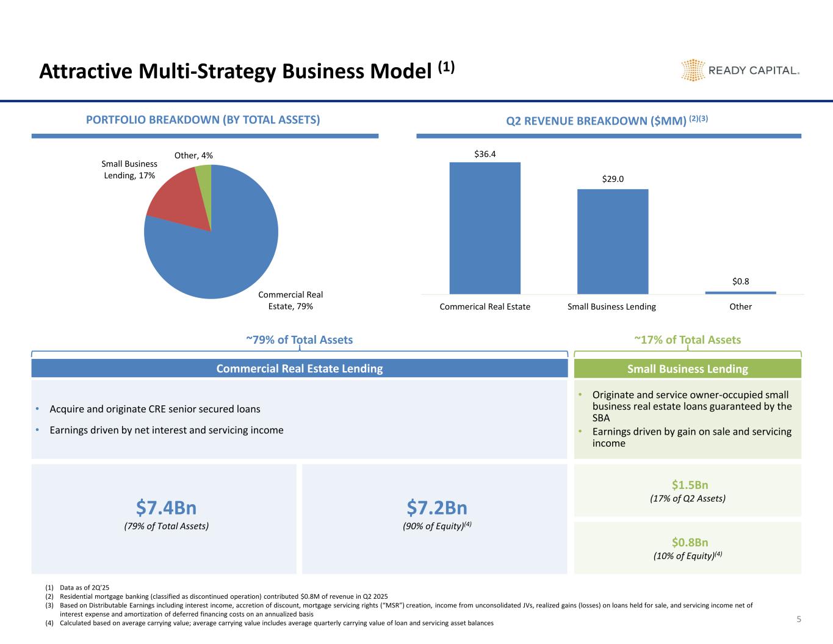Select the Portfolio Breakdown section heading
The image size is (833, 644).
click(203, 120)
